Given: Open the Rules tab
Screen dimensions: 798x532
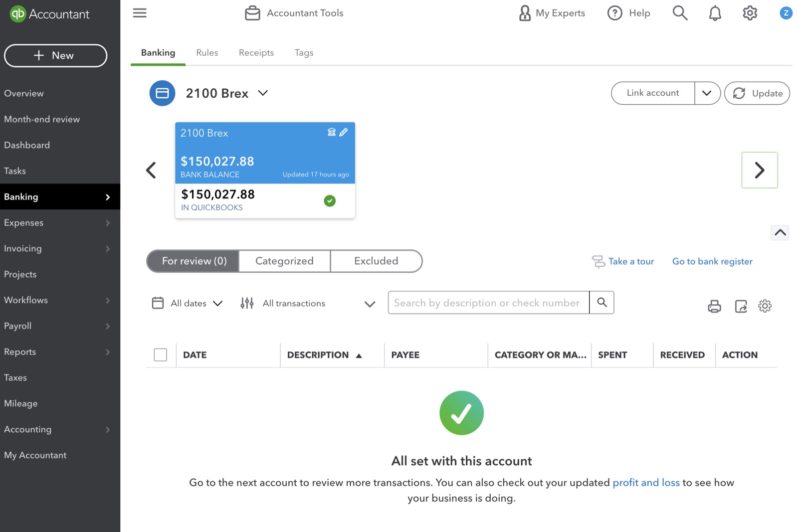Looking at the screenshot, I should pos(207,53).
